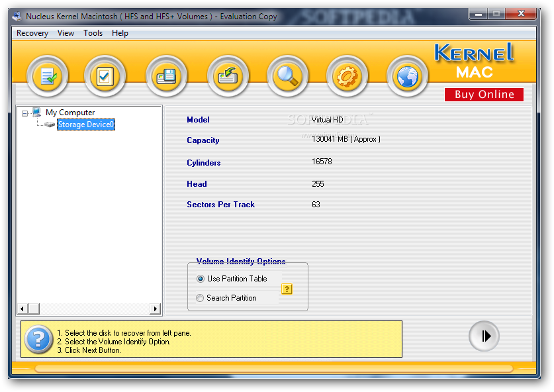Click the Model value Virtual HD

(x=327, y=120)
